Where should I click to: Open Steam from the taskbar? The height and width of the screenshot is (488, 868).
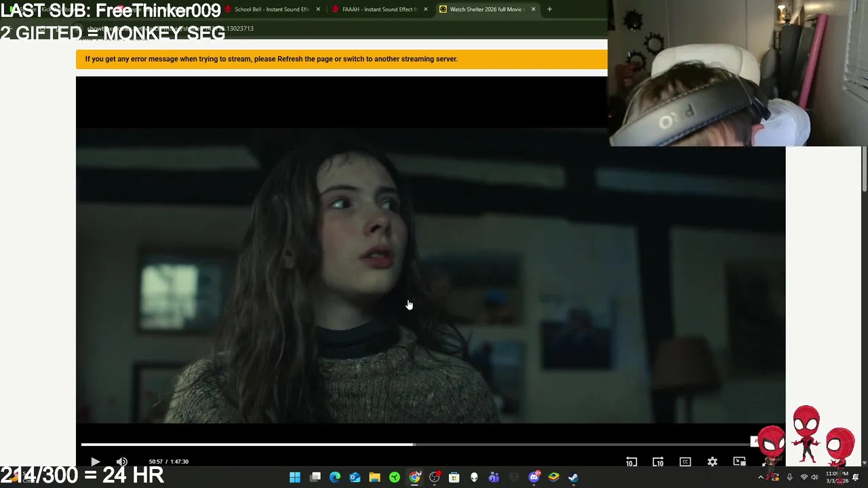[x=573, y=478]
